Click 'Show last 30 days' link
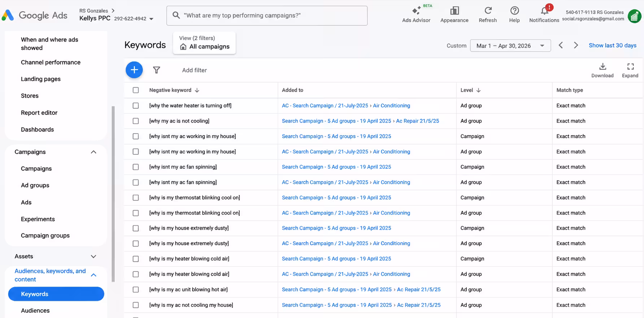The height and width of the screenshot is (318, 644). coord(612,45)
